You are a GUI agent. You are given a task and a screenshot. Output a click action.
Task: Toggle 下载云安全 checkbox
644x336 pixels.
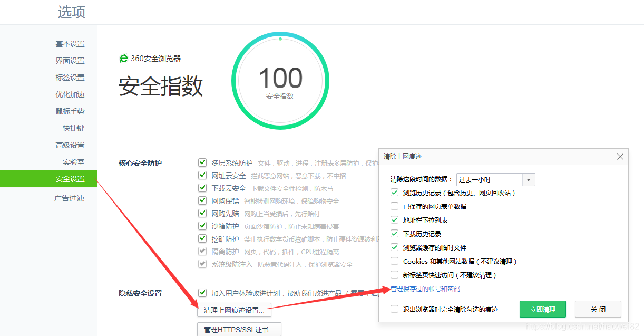click(202, 188)
